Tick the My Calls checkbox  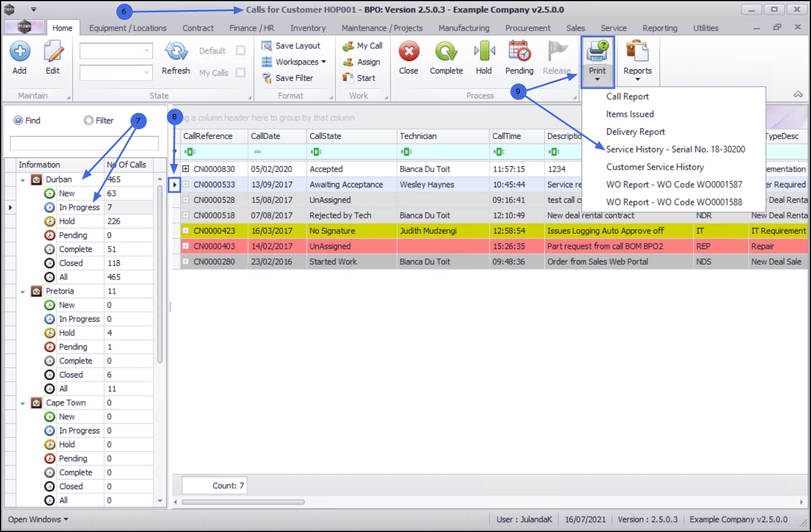point(240,72)
